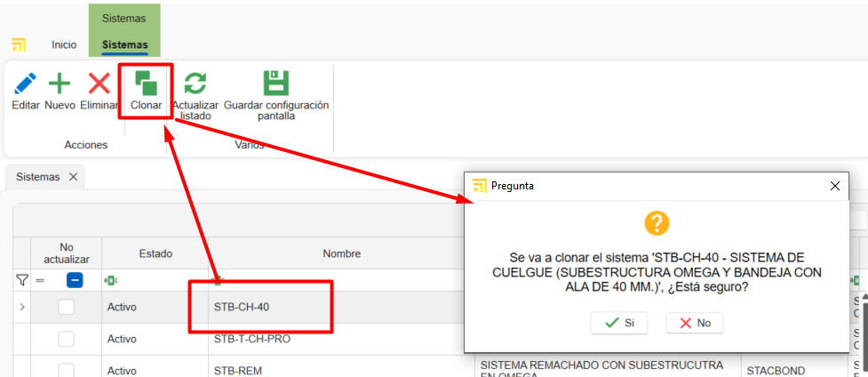Check the No actualizar box for STB-CH-40

66,308
